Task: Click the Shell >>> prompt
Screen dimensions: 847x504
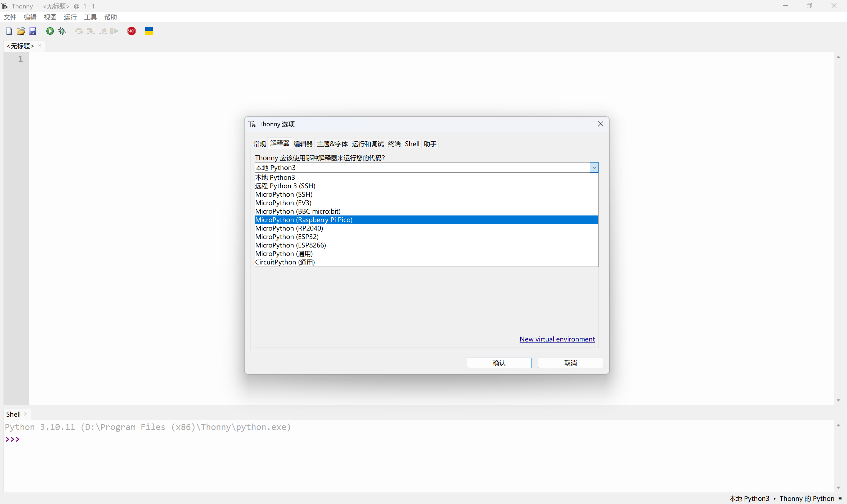Action: coord(12,439)
